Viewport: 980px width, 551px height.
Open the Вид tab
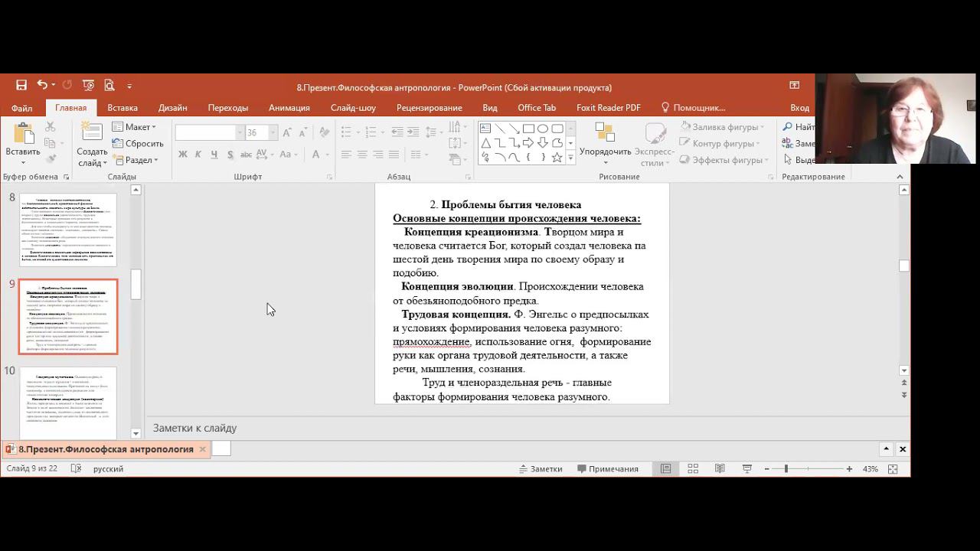pyautogui.click(x=490, y=108)
